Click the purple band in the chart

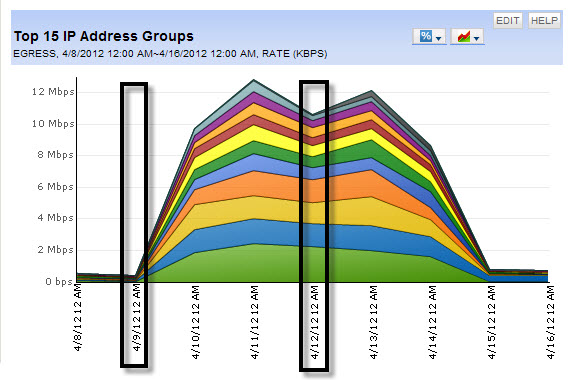254,97
